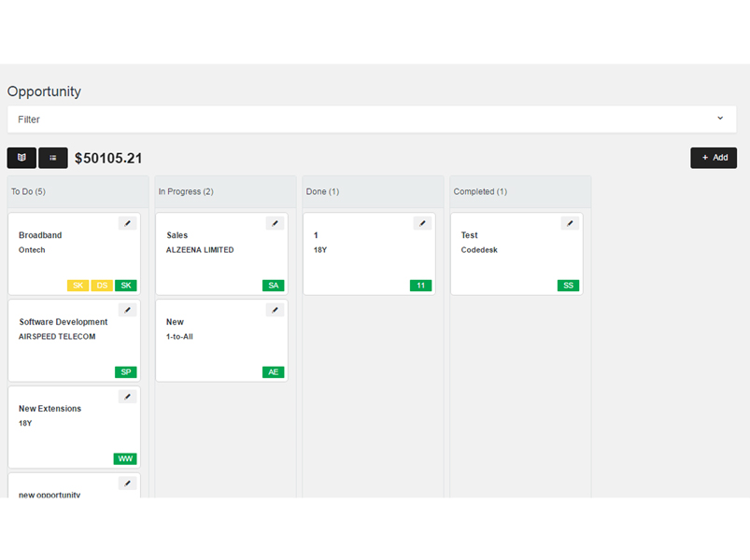Select the In Progress (2) column header
The width and height of the screenshot is (750, 560).
[186, 191]
